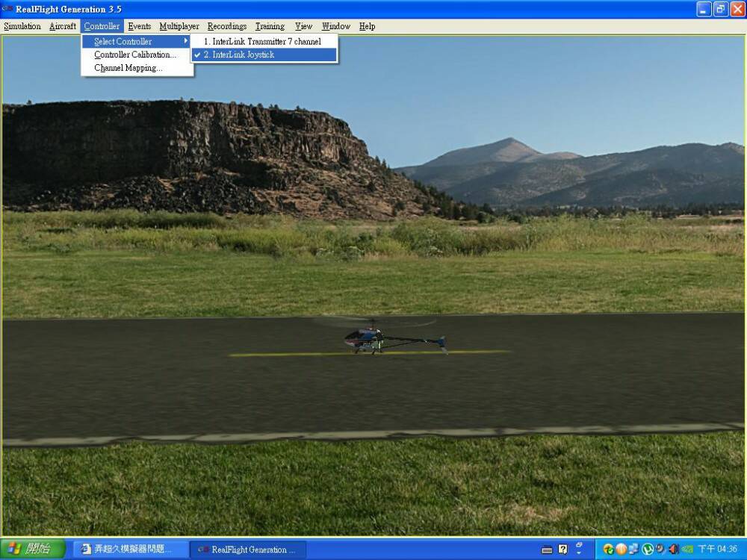Open the Aircraft menu
This screenshot has height=560, width=747.
coord(63,26)
